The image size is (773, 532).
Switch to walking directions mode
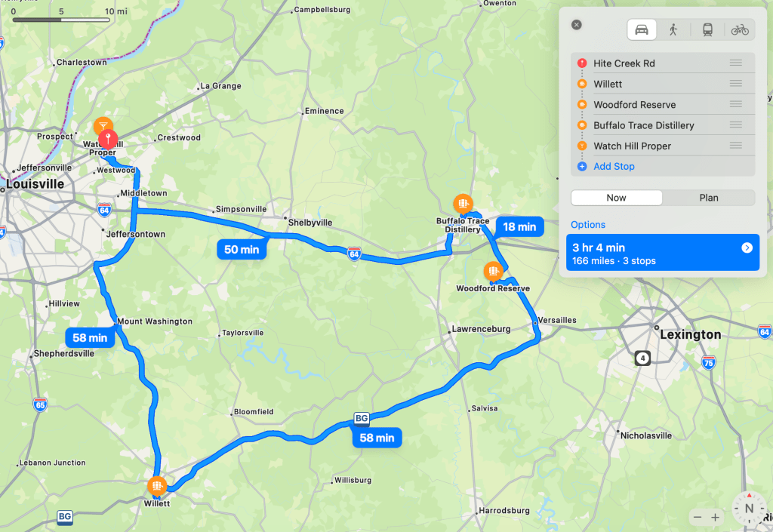pos(673,30)
